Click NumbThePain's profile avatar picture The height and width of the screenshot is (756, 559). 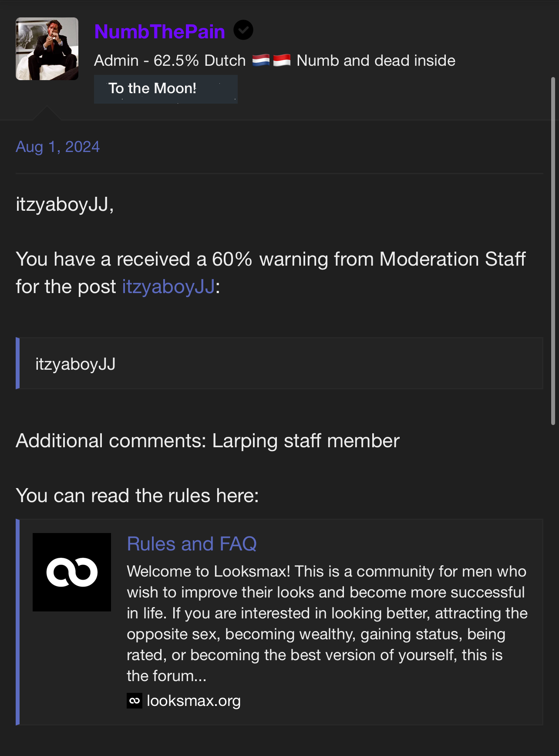coord(47,49)
